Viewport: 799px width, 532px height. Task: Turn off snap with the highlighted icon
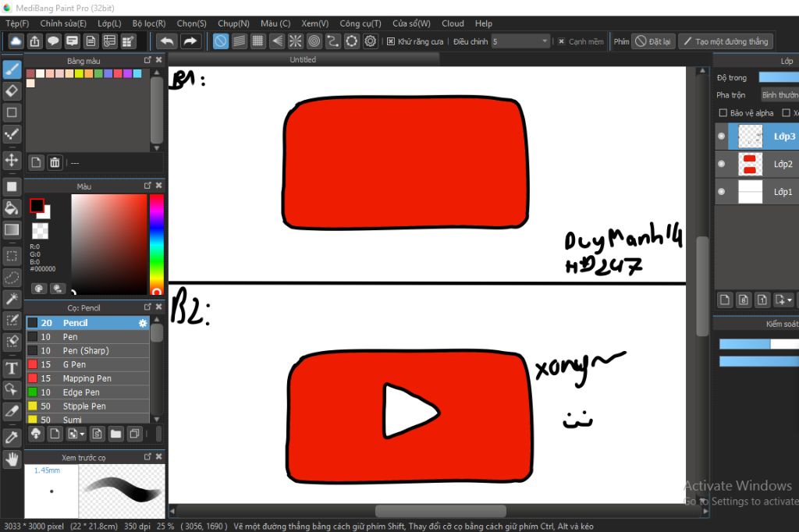[221, 41]
